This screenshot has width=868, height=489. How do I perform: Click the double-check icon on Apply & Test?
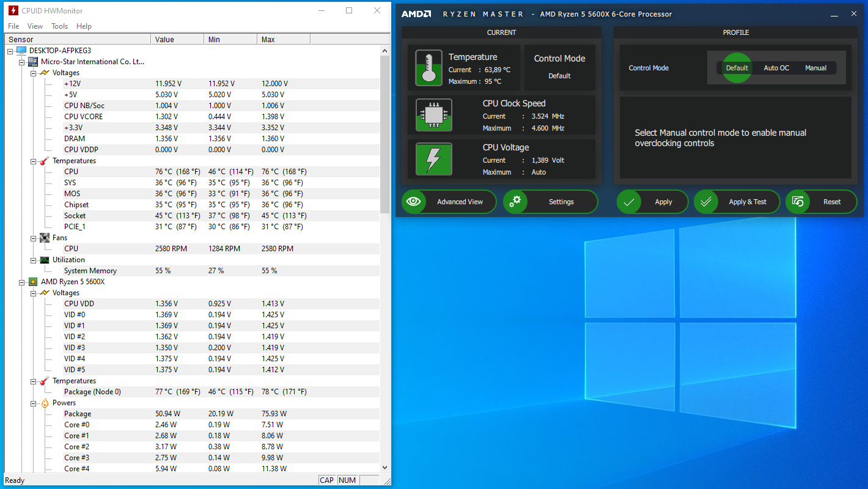pos(706,202)
